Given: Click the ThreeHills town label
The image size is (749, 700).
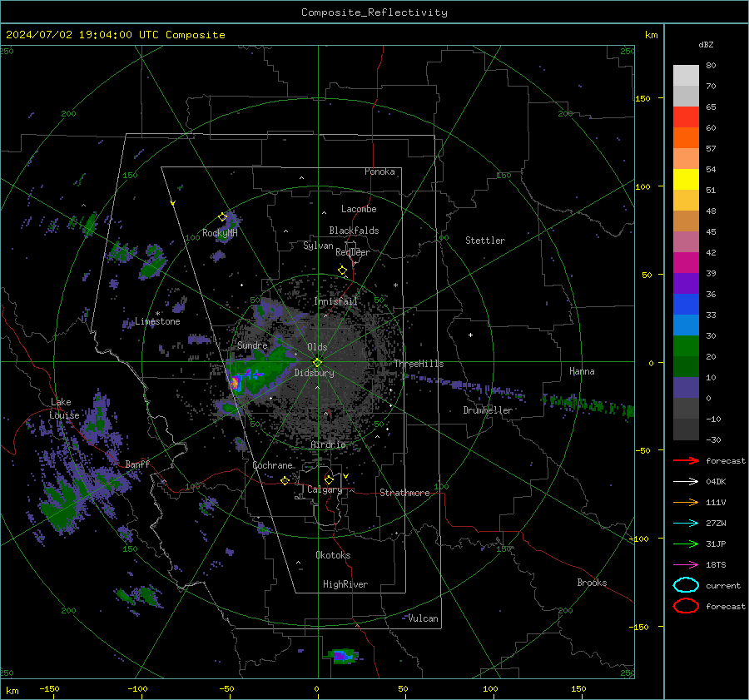Looking at the screenshot, I should [x=419, y=364].
